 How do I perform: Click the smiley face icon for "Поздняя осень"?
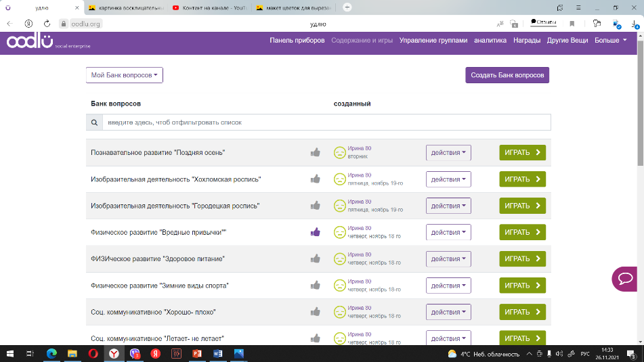[x=339, y=152]
